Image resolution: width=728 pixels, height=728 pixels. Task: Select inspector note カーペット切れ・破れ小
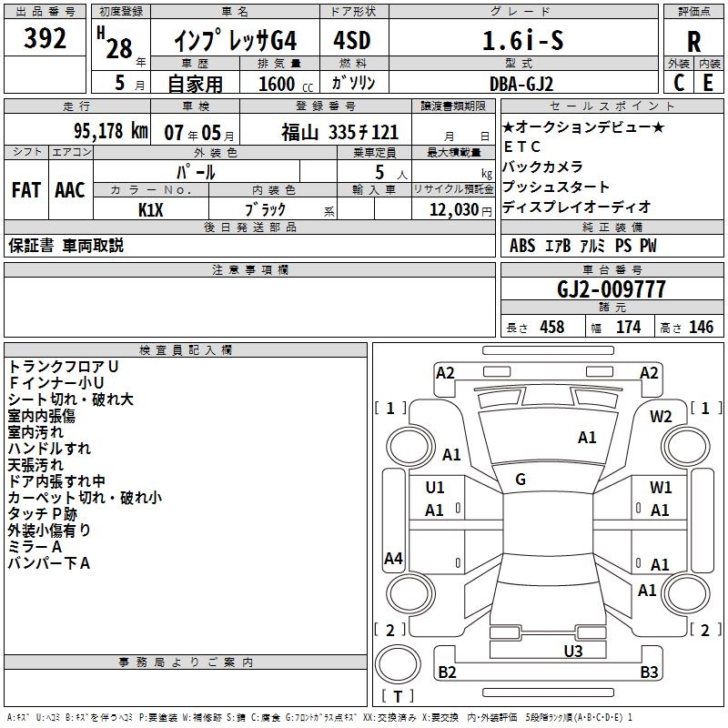pos(85,497)
